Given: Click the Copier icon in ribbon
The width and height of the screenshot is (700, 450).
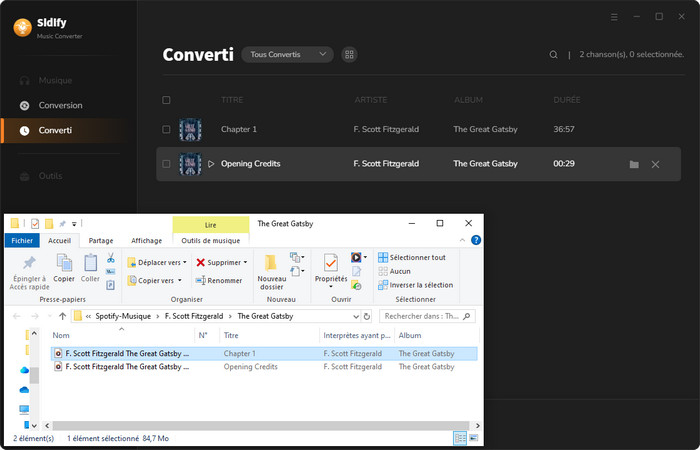Looking at the screenshot, I should click(x=65, y=264).
